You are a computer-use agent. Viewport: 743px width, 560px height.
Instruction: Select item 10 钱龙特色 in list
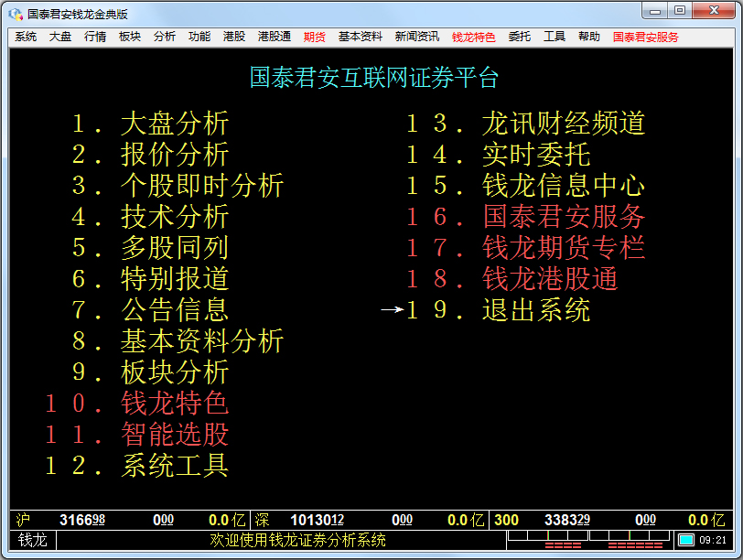point(137,404)
